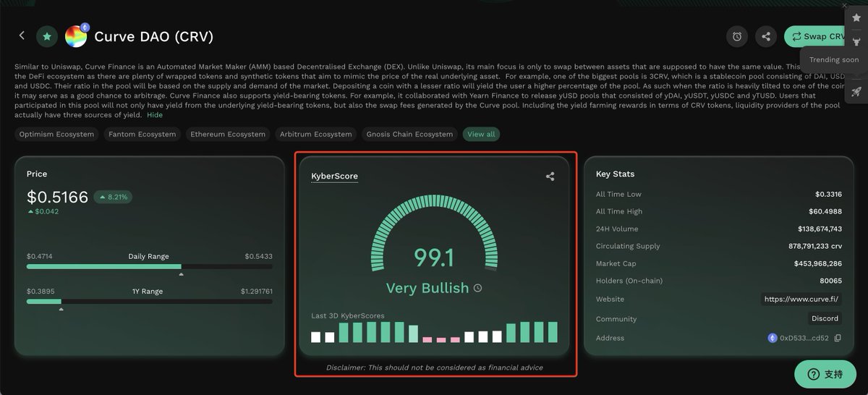Copy the contract address using the copy icon

coord(838,338)
